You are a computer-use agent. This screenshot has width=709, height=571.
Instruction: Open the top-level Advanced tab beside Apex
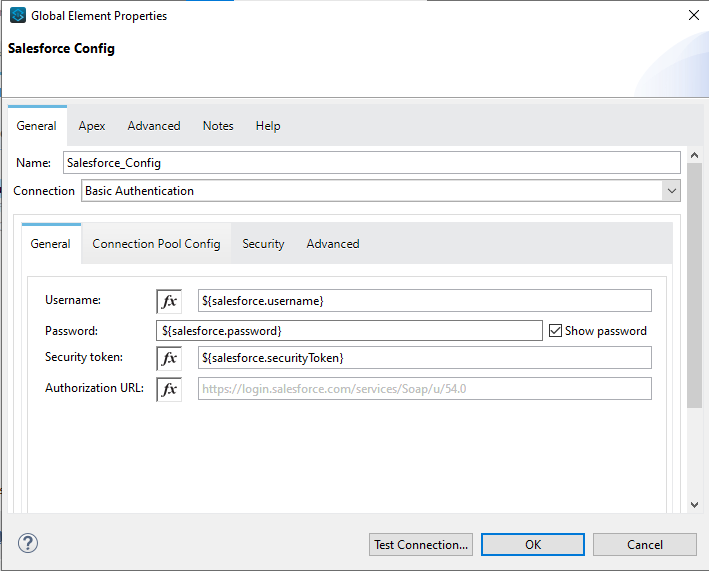[154, 126]
